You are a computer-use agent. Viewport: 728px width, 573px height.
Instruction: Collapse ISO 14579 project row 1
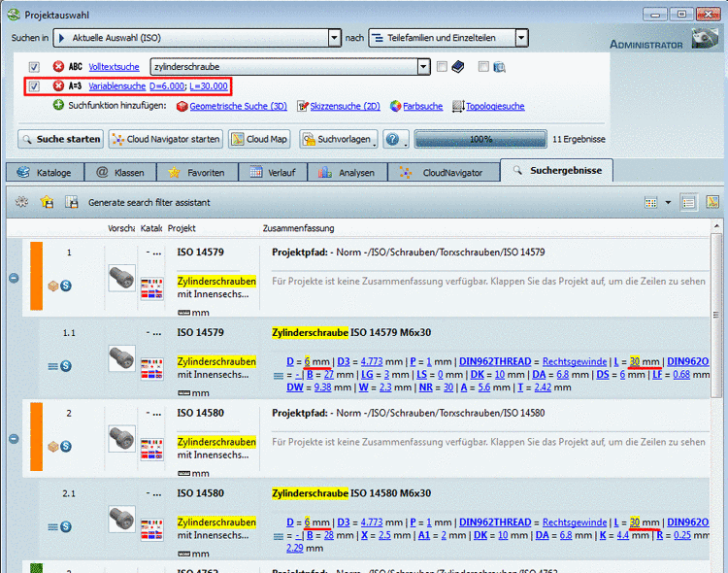[14, 278]
